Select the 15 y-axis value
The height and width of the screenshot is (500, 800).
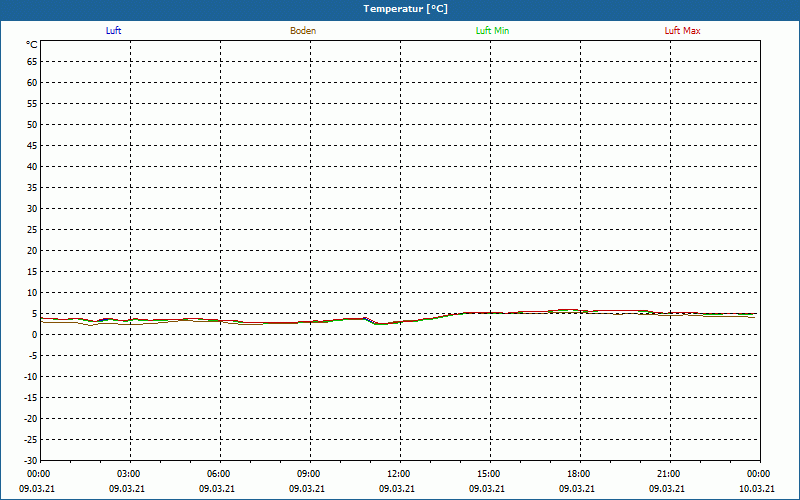click(x=32, y=272)
